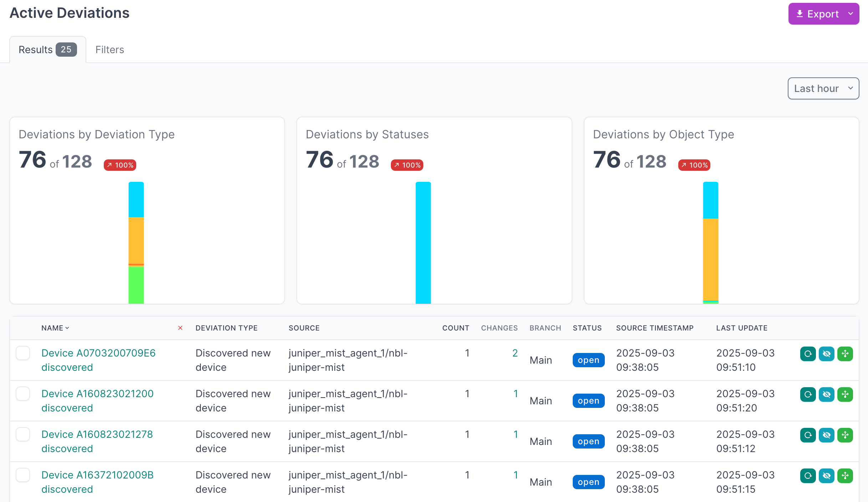Click refresh icon for Device A0703200709E6 row
The height and width of the screenshot is (502, 868).
(x=808, y=354)
